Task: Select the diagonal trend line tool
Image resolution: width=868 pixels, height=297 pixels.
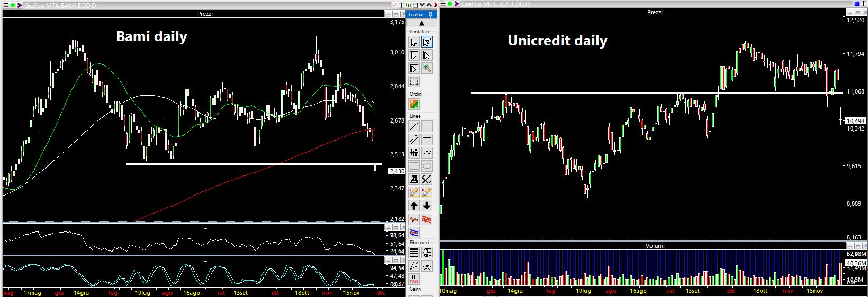Action: click(x=414, y=126)
